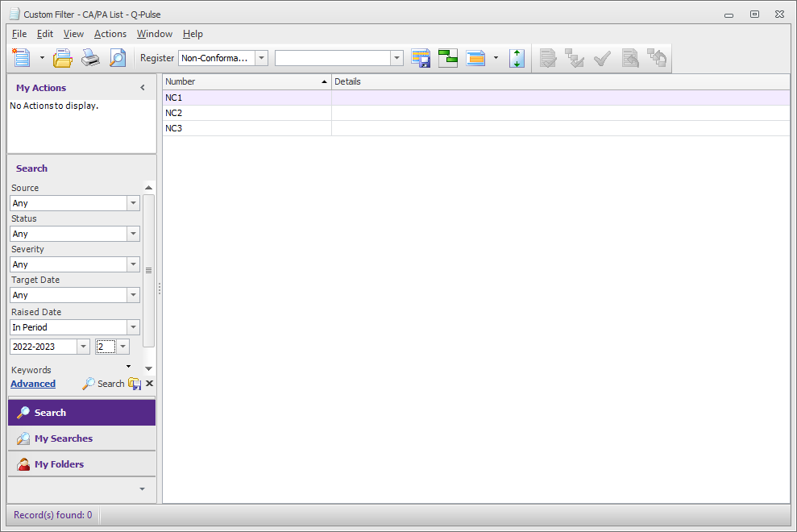Click the green up-down arrows expand icon

click(x=517, y=58)
